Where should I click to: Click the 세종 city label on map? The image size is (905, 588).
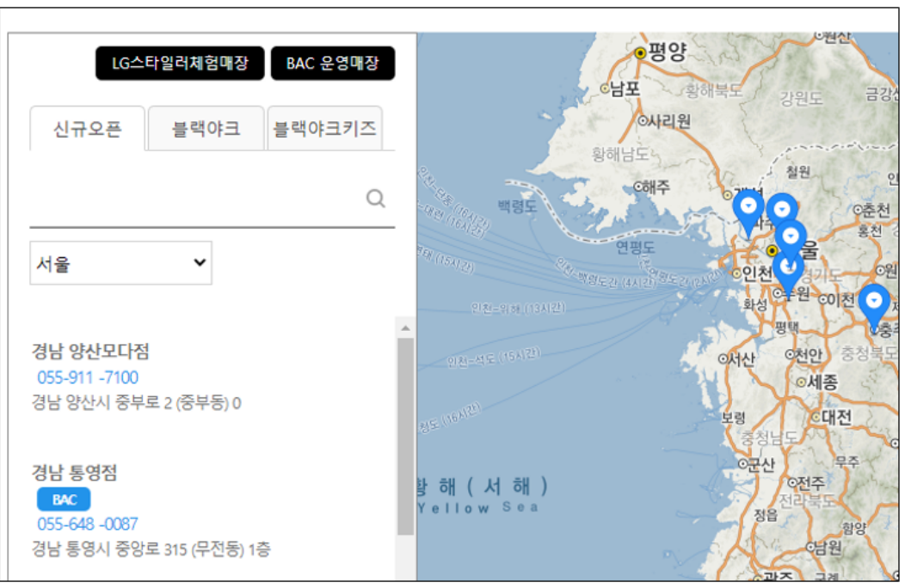[x=822, y=382]
